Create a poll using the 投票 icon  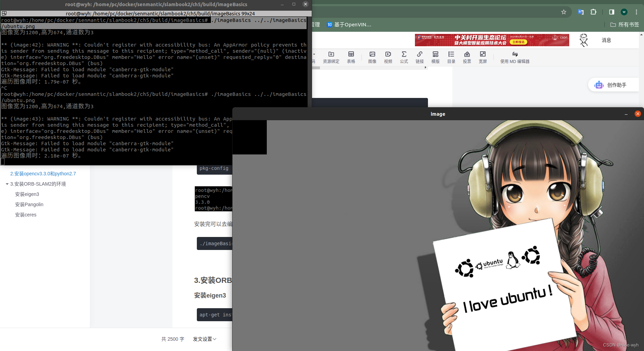click(467, 57)
